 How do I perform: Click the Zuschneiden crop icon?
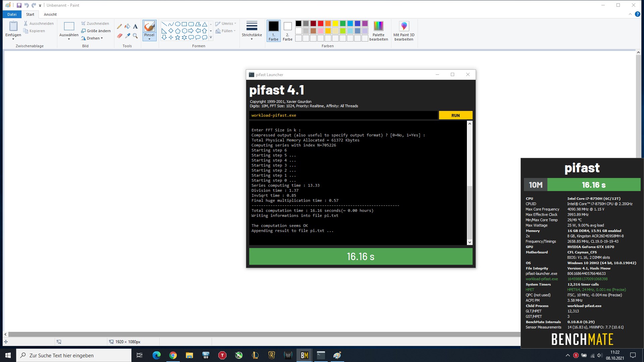(83, 23)
